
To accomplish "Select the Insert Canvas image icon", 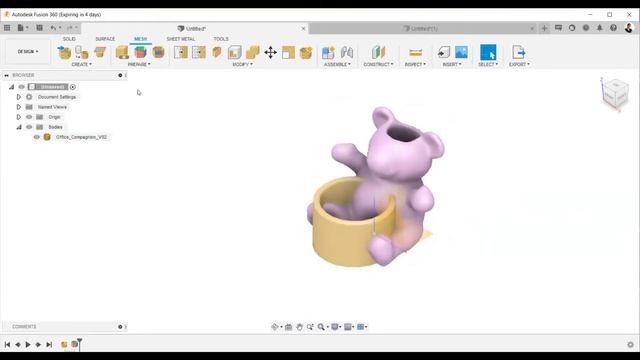I will (461, 52).
